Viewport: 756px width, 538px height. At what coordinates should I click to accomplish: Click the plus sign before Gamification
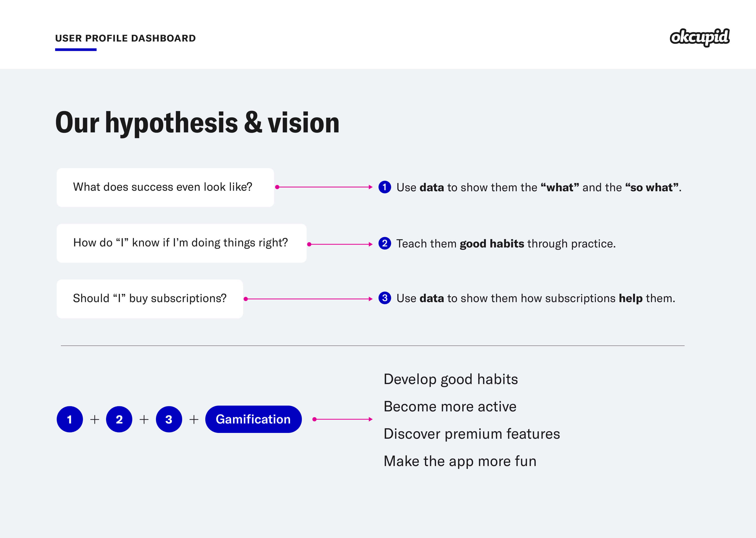point(194,420)
